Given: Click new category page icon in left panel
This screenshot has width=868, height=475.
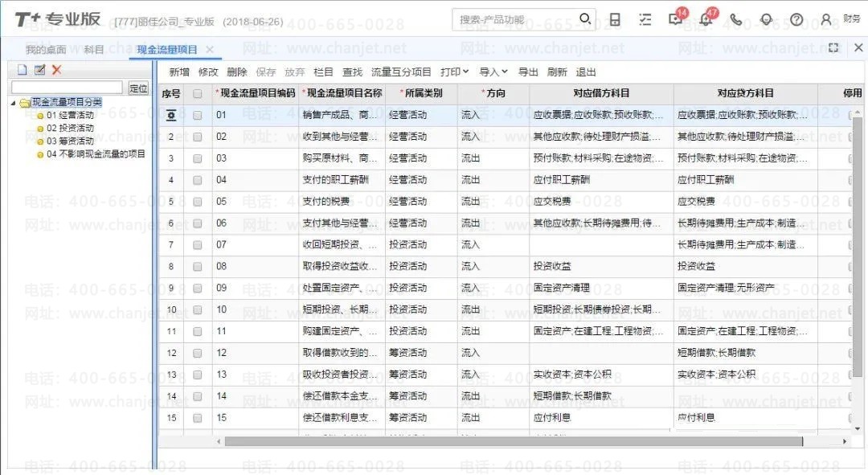Looking at the screenshot, I should pyautogui.click(x=23, y=70).
